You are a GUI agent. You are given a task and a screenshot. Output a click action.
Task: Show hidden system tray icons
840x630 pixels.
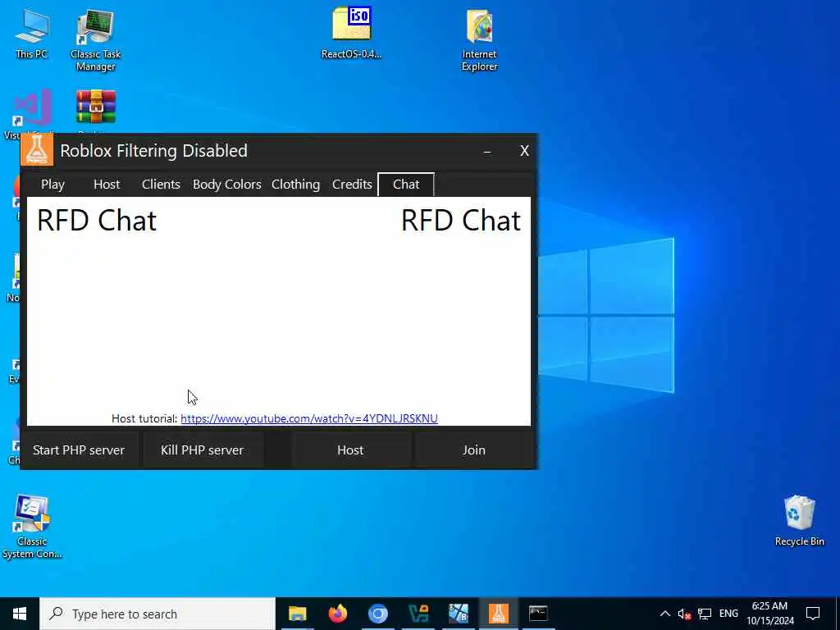coord(664,614)
